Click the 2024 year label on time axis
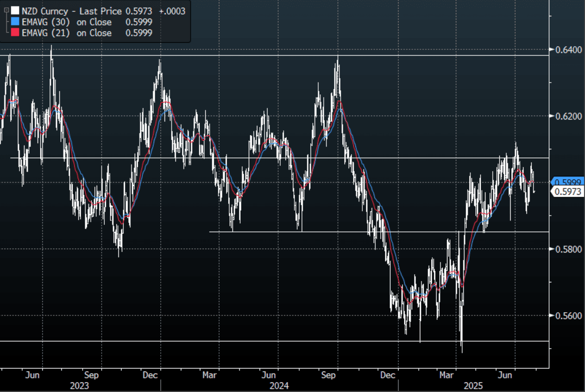 pyautogui.click(x=279, y=385)
